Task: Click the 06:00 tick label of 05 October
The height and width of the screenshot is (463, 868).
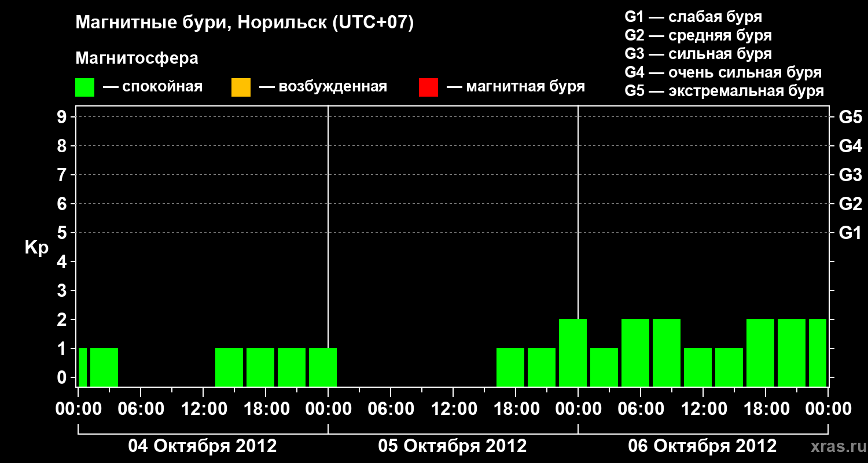Action: [x=391, y=409]
